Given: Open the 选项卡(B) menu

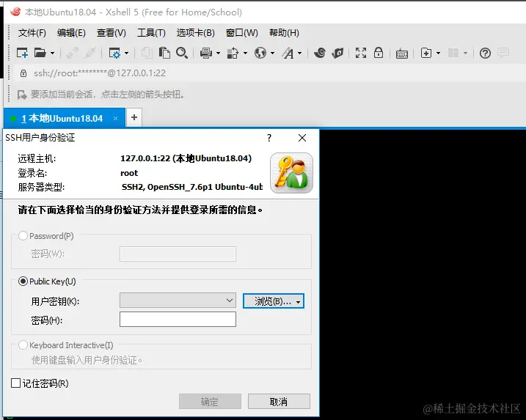Looking at the screenshot, I should pos(196,33).
